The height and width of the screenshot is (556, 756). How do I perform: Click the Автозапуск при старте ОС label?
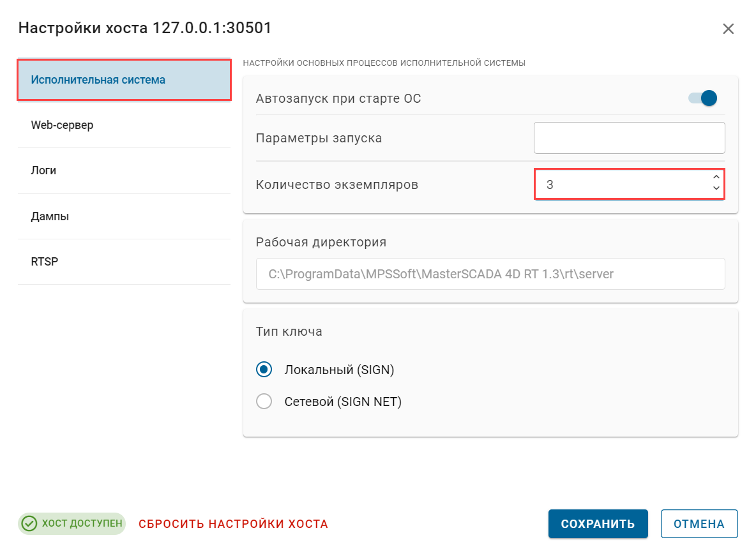337,98
